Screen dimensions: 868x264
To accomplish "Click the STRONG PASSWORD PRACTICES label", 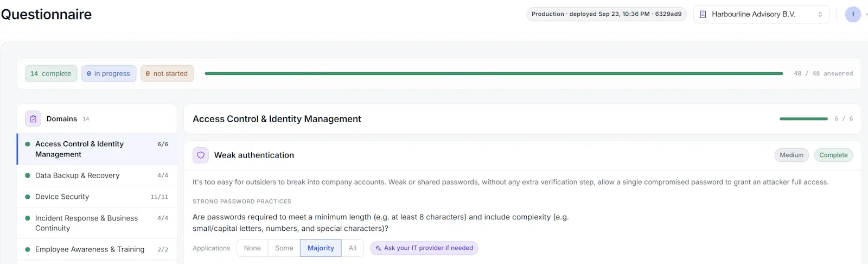I will 242,202.
